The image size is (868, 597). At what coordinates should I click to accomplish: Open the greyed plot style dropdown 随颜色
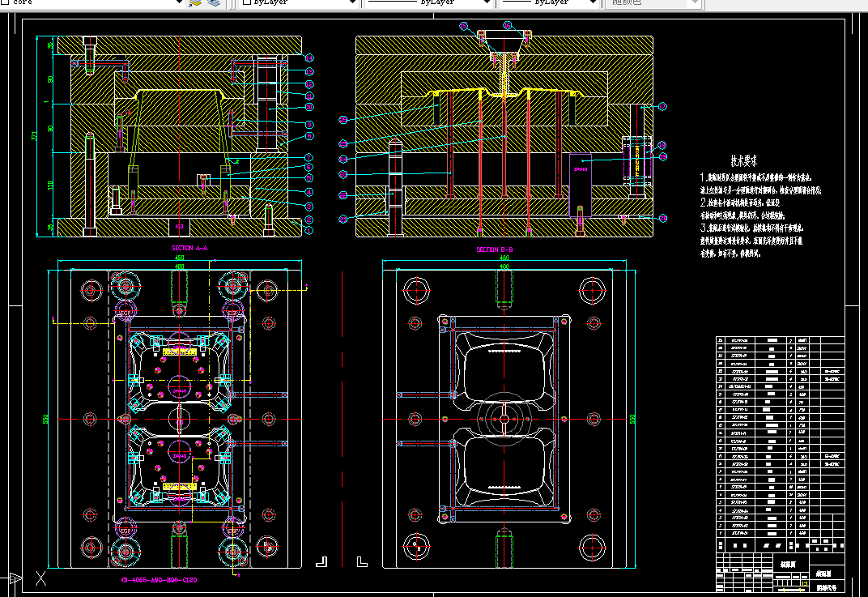tap(653, 2)
